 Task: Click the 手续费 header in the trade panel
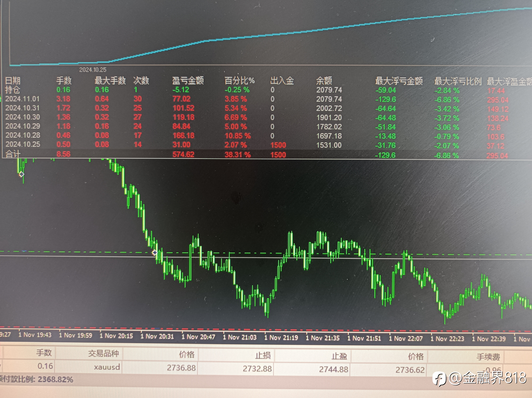point(488,357)
